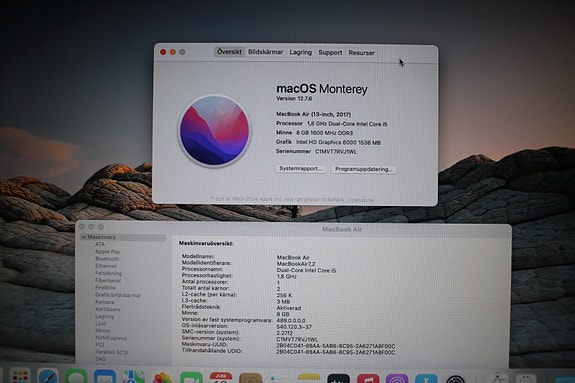The height and width of the screenshot is (383, 575).
Task: Click the MacBook Air window title
Action: [342, 229]
